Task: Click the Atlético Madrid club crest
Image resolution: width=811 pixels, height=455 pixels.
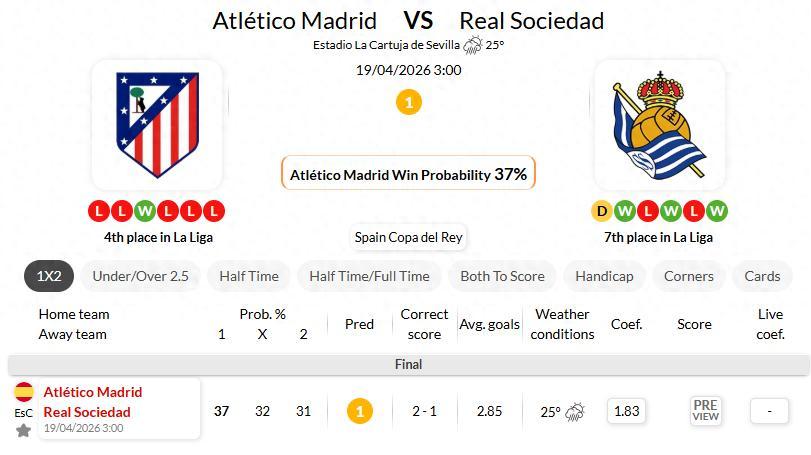Action: (157, 125)
